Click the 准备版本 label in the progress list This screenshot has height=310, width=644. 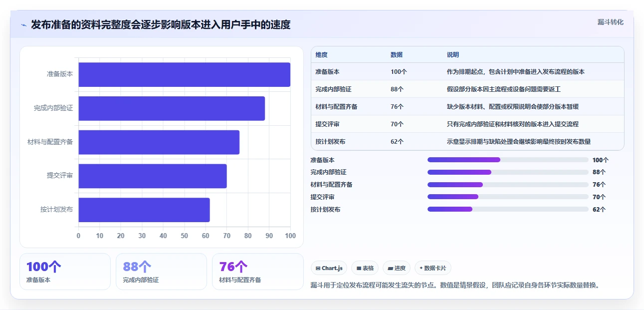point(322,160)
